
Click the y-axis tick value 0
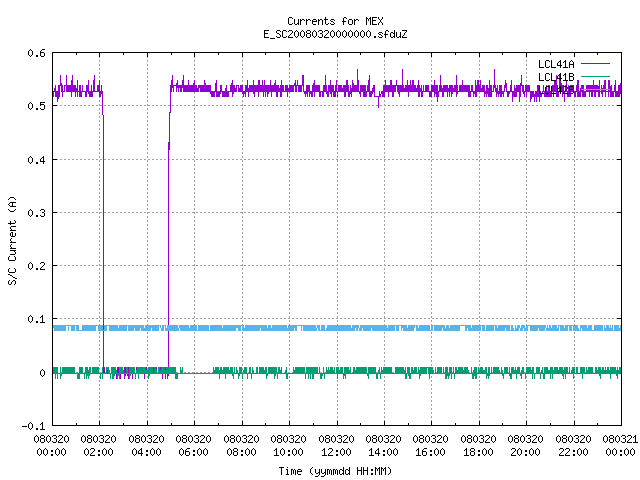tap(42, 373)
